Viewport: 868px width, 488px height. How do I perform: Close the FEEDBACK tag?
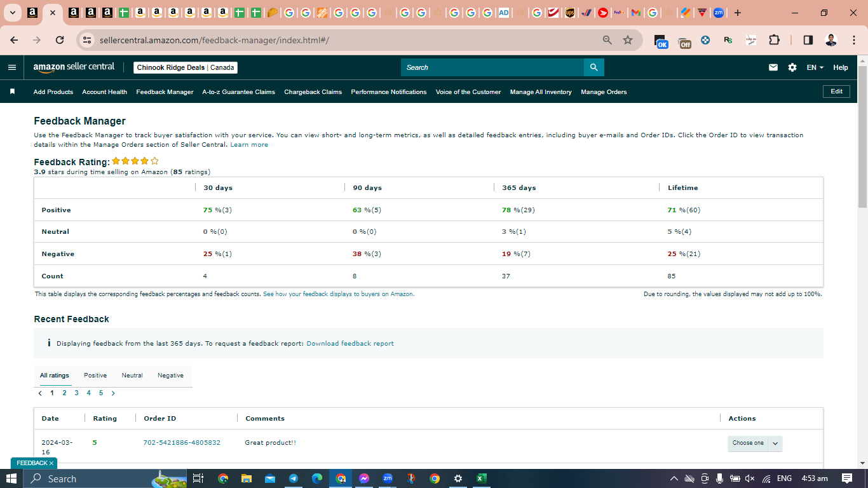pos(51,463)
